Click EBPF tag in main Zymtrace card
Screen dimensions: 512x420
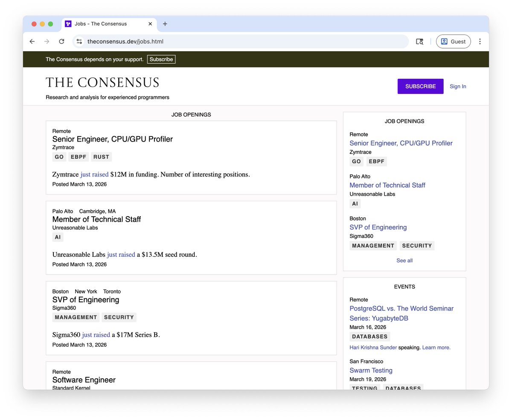(79, 157)
